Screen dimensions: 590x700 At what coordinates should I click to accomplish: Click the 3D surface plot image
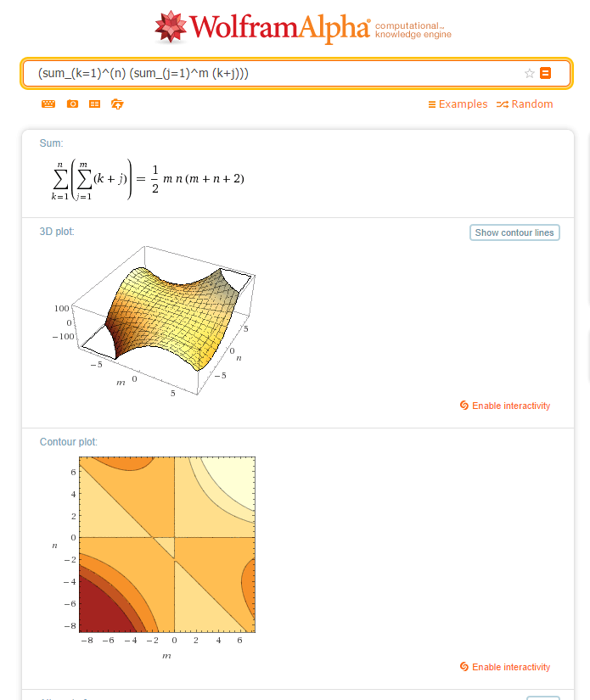[153, 320]
